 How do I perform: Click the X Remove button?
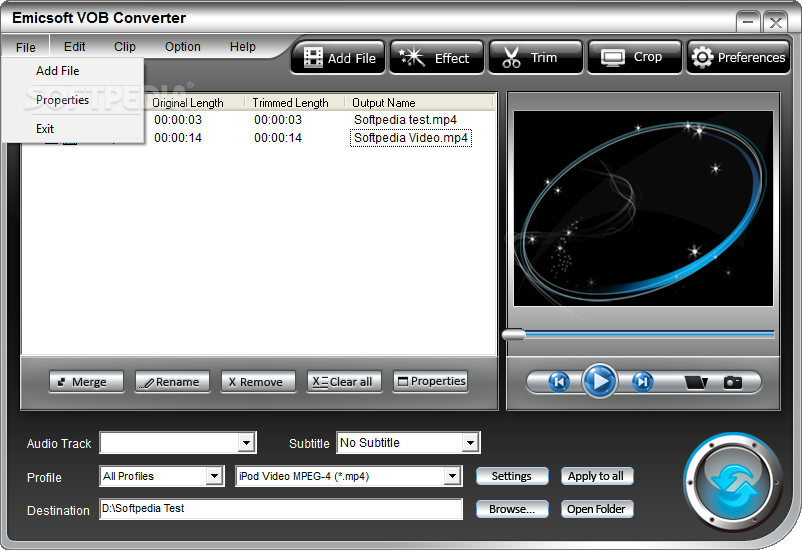(258, 382)
